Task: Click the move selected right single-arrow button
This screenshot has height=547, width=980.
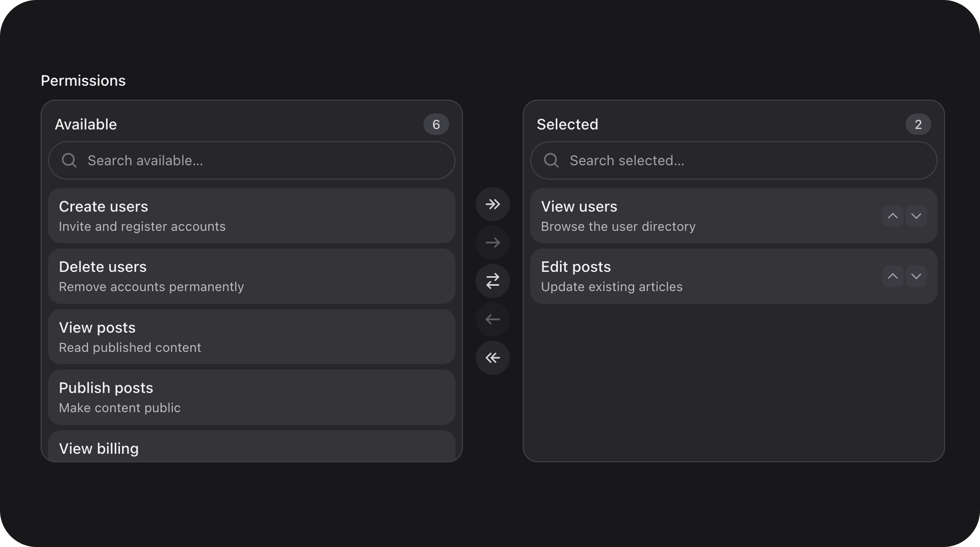Action: (492, 243)
